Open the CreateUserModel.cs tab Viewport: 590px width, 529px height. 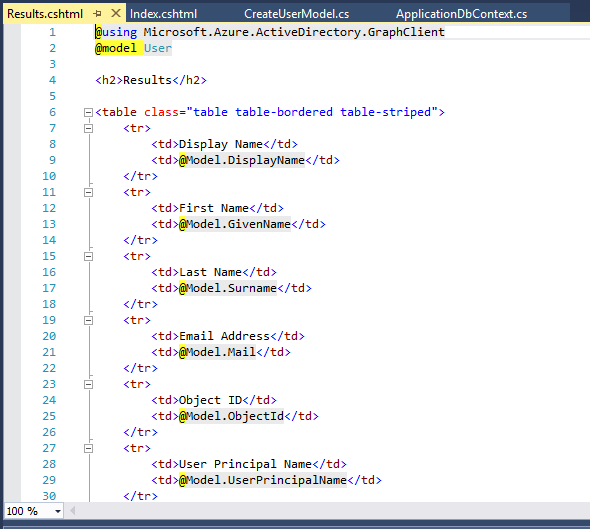pos(297,14)
